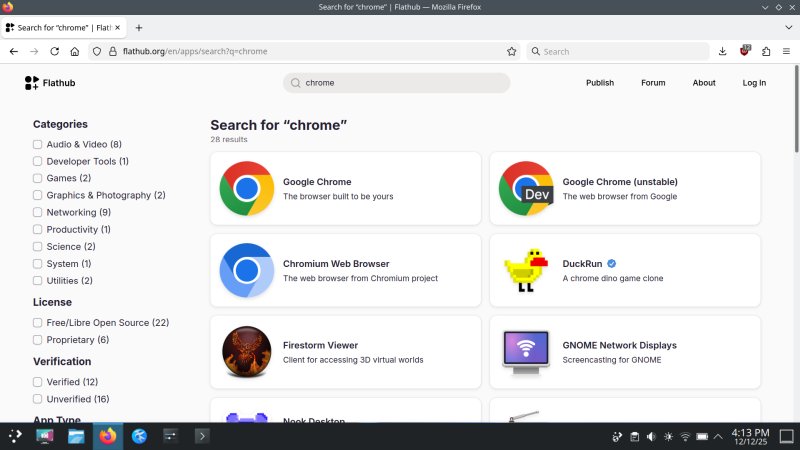Open the Google Chrome app icon
Screen dimensions: 800x450
coord(246,188)
